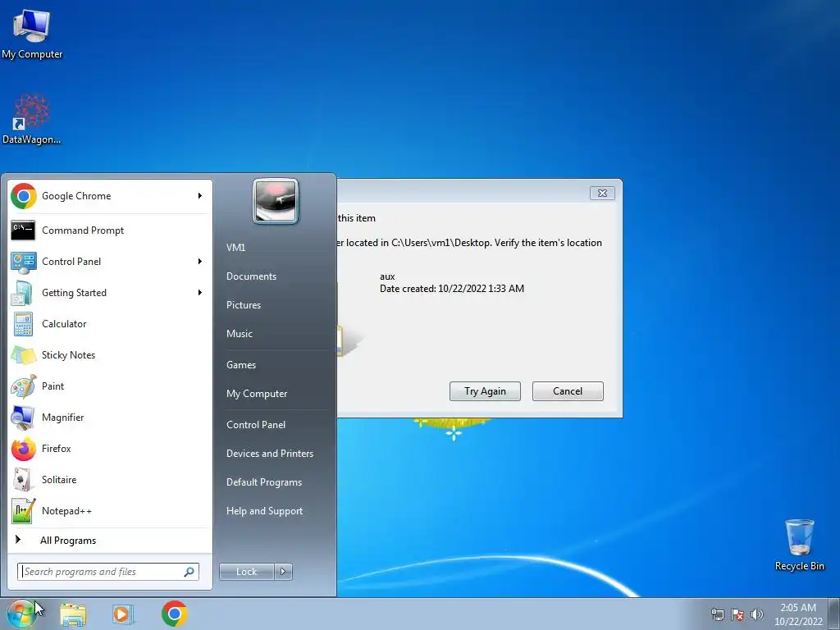Image resolution: width=840 pixels, height=630 pixels.
Task: Open VM1 user folder link
Action: (235, 248)
